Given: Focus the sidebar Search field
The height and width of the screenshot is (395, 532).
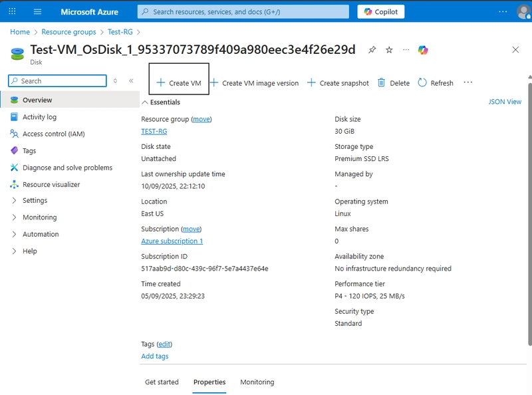Looking at the screenshot, I should pos(57,80).
